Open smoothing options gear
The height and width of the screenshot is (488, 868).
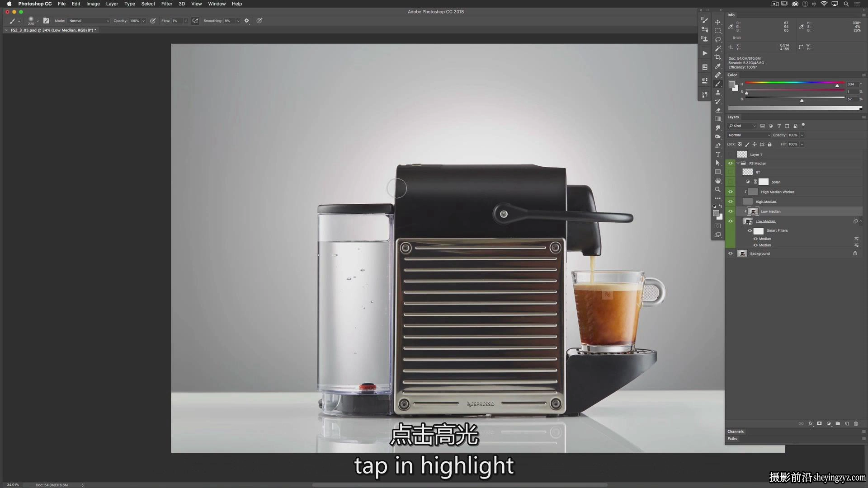pos(247,21)
